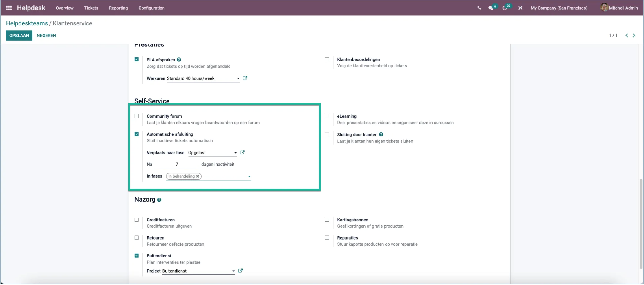Remove the In behandeling tag
This screenshot has height=285, width=644.
coord(198,176)
